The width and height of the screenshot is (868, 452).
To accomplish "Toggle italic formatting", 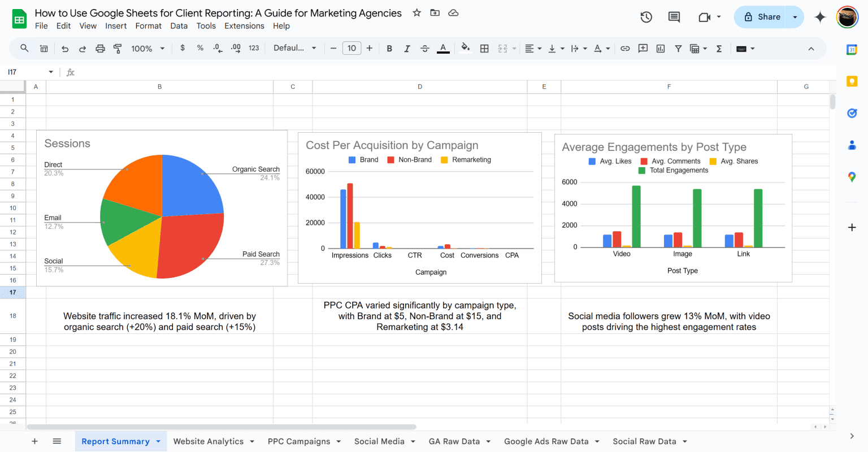I will point(407,48).
